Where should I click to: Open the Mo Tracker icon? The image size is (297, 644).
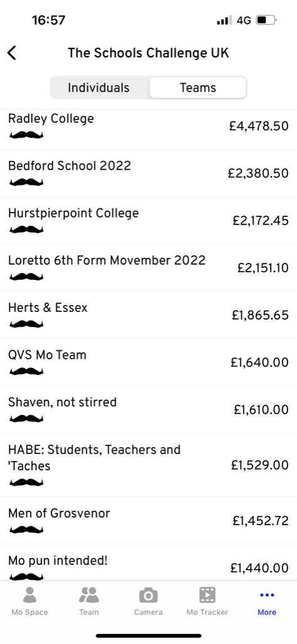coord(208,595)
